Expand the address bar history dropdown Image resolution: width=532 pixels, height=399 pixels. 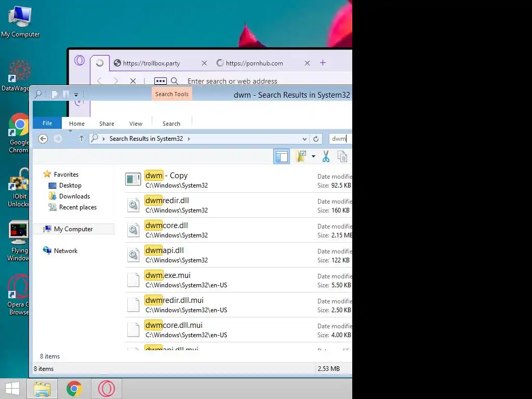[304, 139]
